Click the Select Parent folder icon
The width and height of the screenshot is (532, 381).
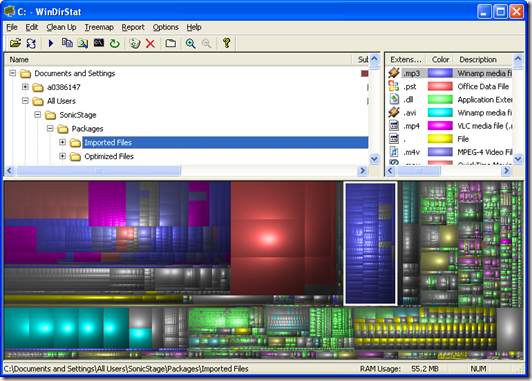pyautogui.click(x=170, y=43)
